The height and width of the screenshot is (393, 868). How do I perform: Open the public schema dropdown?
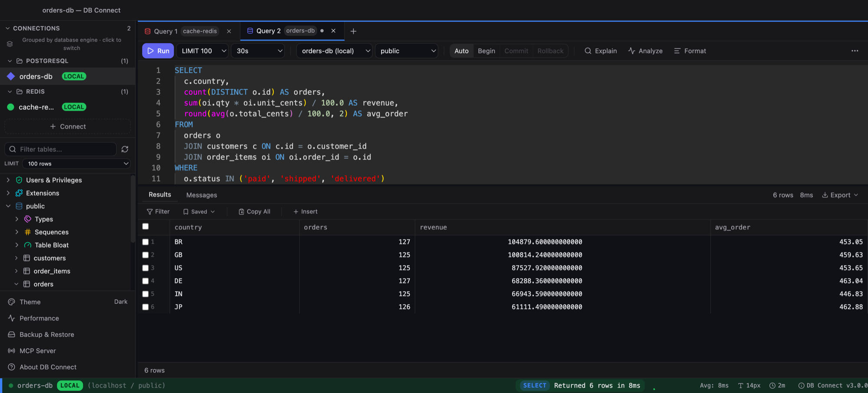407,51
